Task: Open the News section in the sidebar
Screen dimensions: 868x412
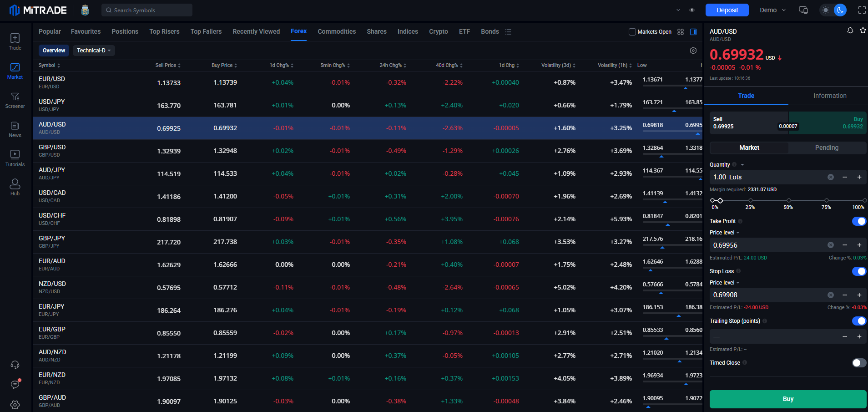Action: (15, 129)
